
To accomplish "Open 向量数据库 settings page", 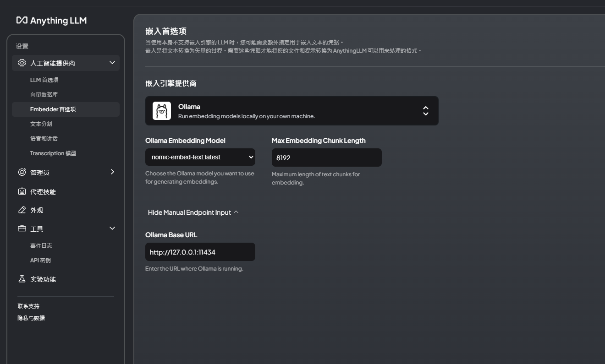I will 44,95.
